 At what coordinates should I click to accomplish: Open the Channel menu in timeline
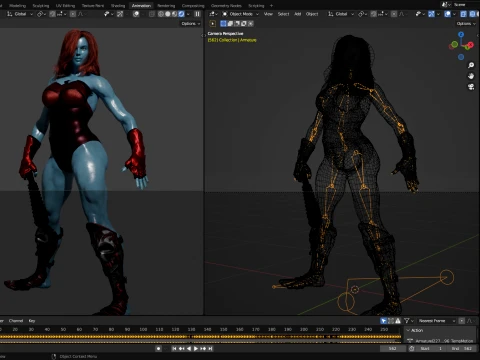tap(16, 321)
